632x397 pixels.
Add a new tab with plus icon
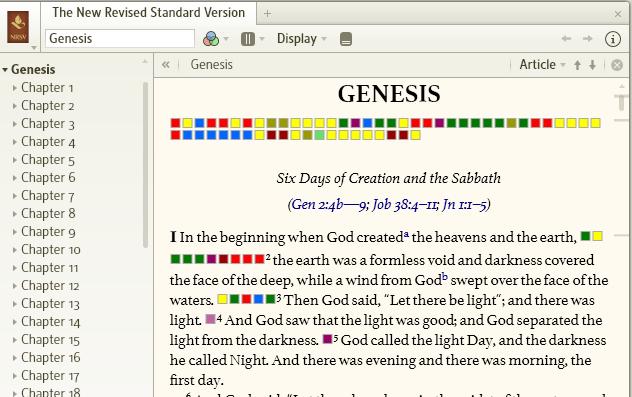pyautogui.click(x=267, y=14)
